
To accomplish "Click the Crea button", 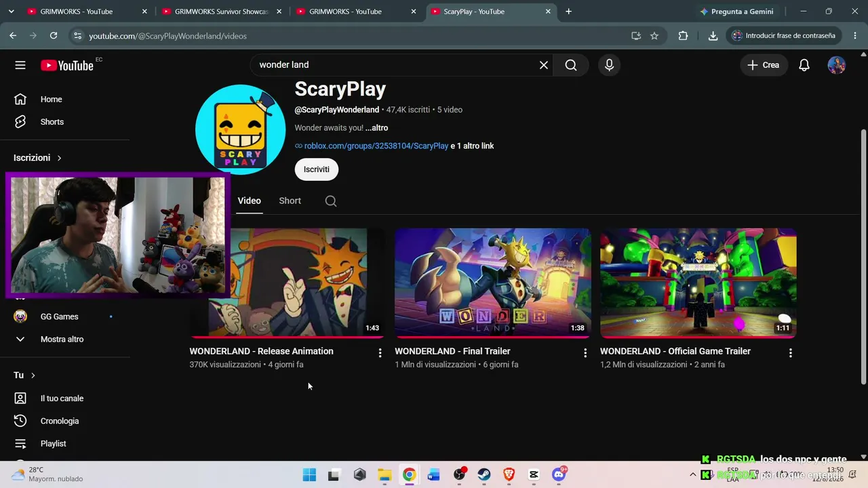I will [x=764, y=65].
